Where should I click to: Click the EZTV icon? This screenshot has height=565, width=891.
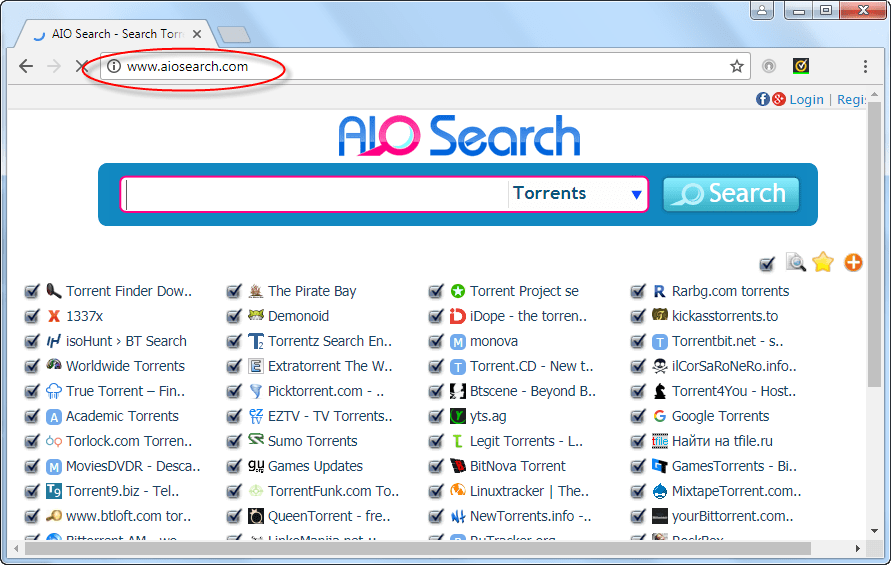pos(256,416)
